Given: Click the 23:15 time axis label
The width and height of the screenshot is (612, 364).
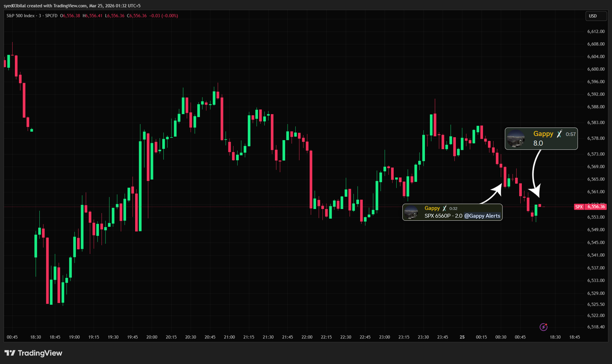Looking at the screenshot, I should (x=404, y=337).
